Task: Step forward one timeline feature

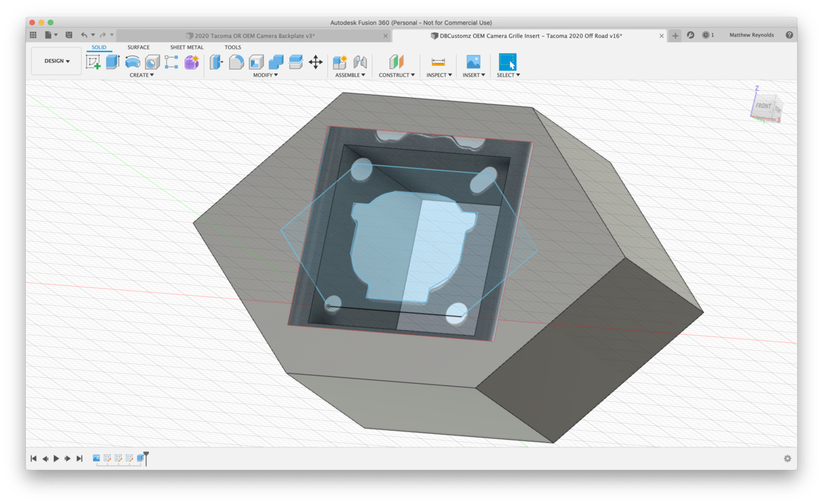Action: (68, 458)
